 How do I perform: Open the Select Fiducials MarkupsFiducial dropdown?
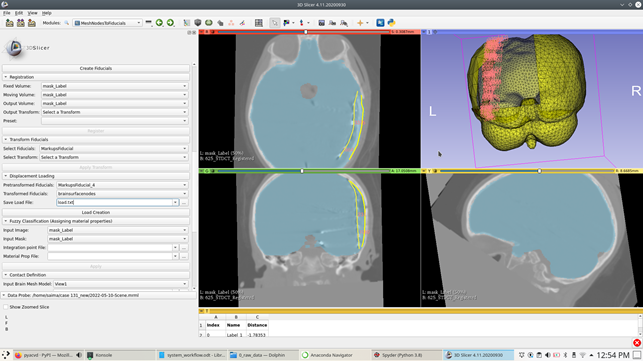pos(114,149)
